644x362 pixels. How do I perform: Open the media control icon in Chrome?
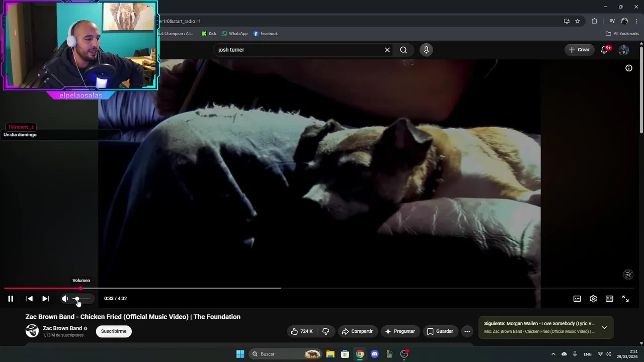point(612,21)
